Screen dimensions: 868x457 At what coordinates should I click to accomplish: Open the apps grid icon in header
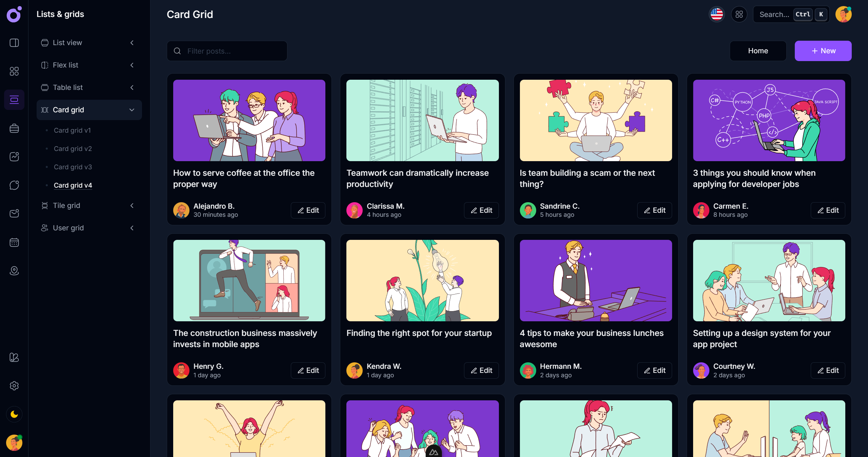coord(739,14)
